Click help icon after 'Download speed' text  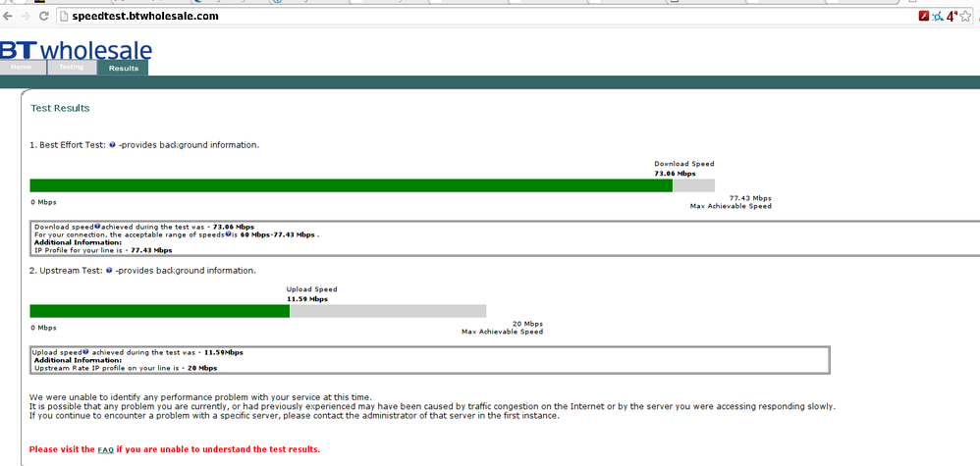(x=97, y=226)
